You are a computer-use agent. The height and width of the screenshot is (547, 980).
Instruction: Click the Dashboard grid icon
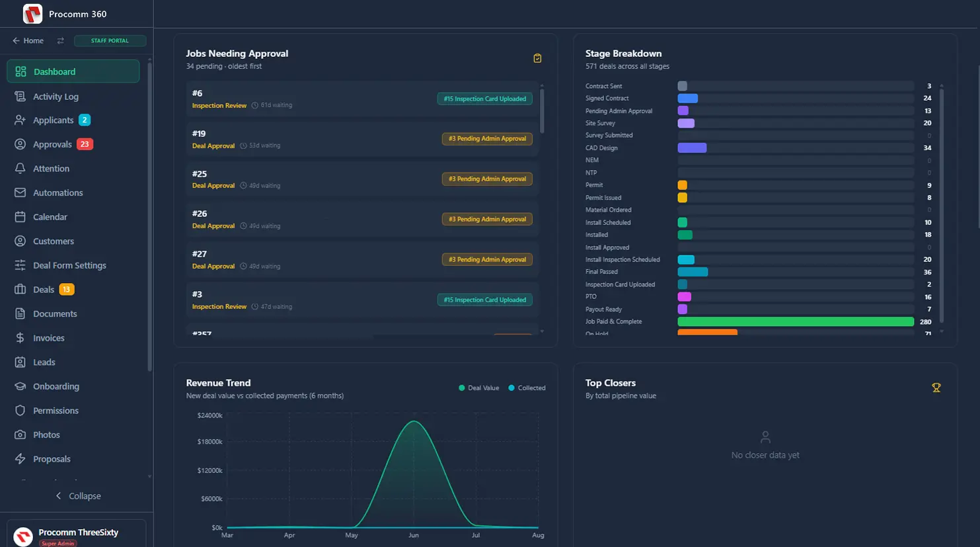click(x=20, y=71)
